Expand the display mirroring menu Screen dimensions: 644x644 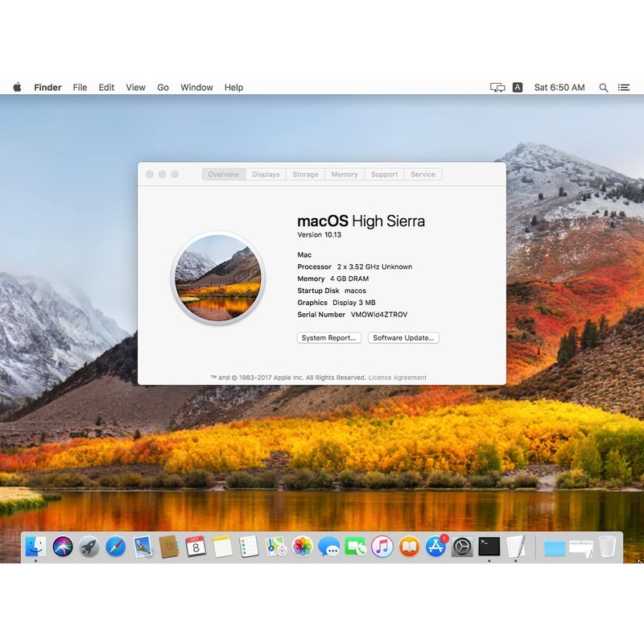497,88
